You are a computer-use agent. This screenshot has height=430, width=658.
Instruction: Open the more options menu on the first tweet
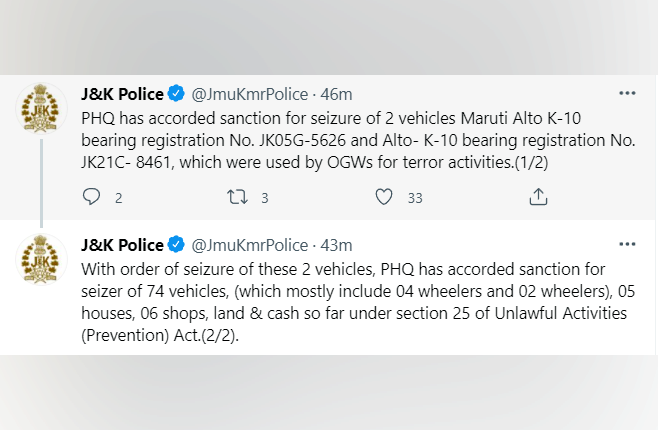(627, 93)
